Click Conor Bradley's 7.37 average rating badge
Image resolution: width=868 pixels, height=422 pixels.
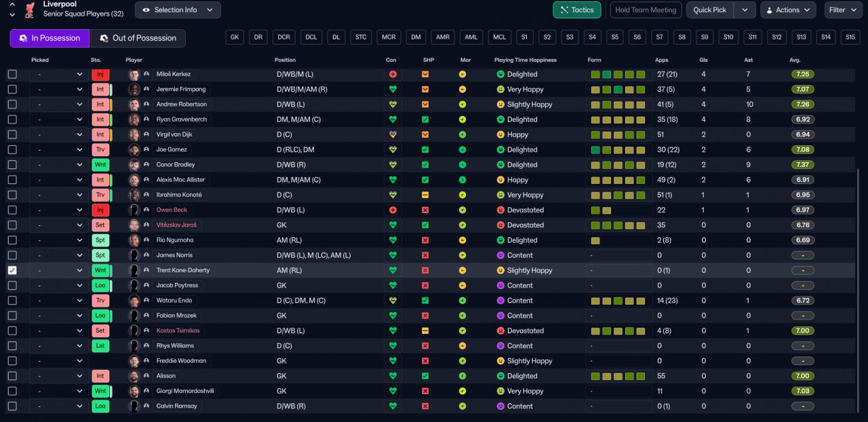803,165
